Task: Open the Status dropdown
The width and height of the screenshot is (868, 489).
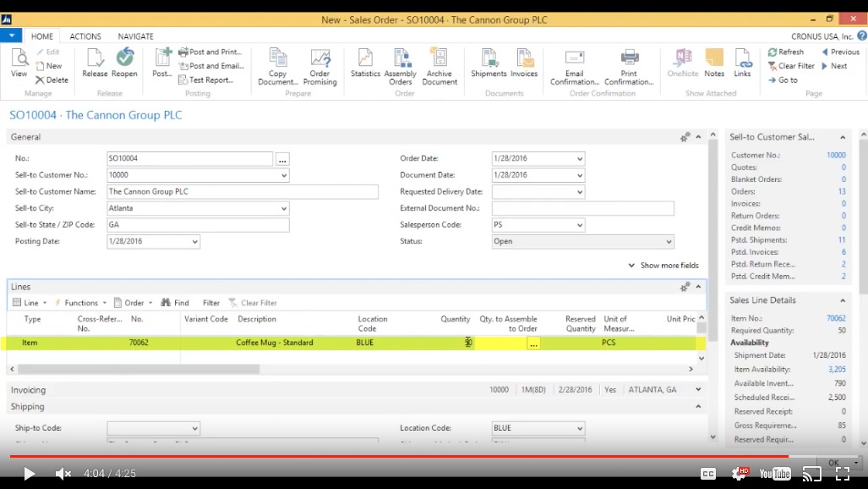Action: [669, 242]
